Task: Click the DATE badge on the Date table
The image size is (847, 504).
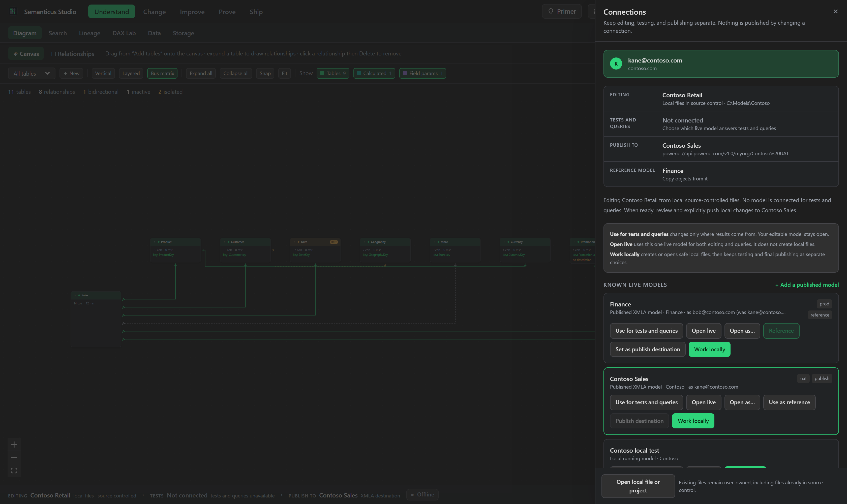Action: click(x=334, y=242)
